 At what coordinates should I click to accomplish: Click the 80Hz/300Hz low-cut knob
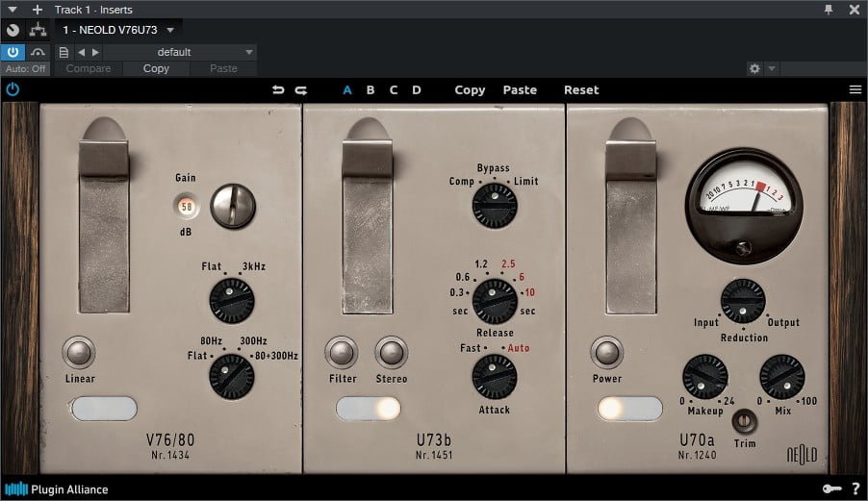tap(232, 377)
